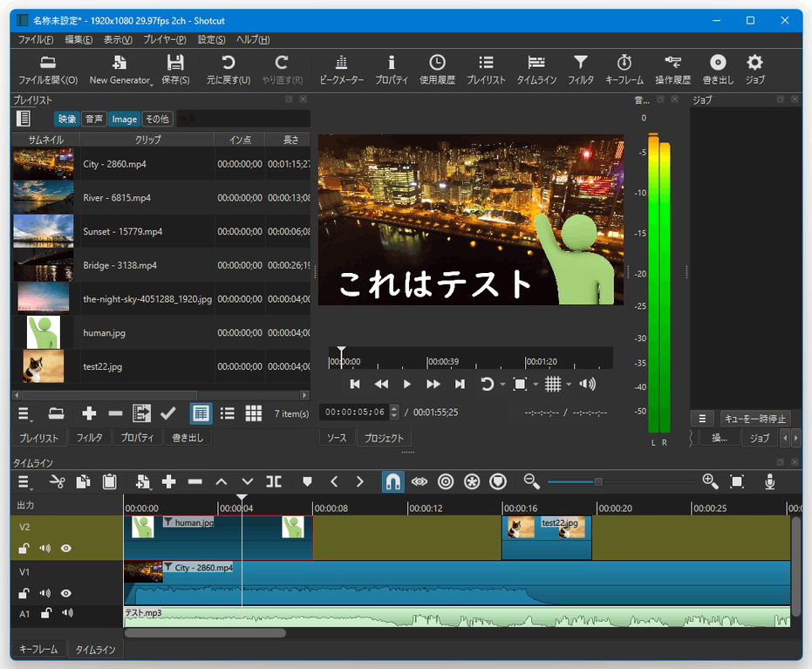Image resolution: width=812 pixels, height=669 pixels.
Task: Split clip at playhead in the timeline
Action: 273,481
